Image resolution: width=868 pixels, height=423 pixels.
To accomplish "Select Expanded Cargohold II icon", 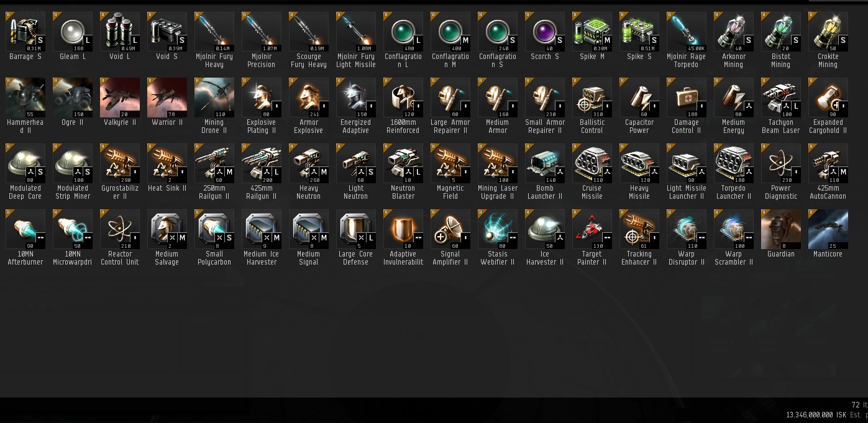I will point(828,98).
